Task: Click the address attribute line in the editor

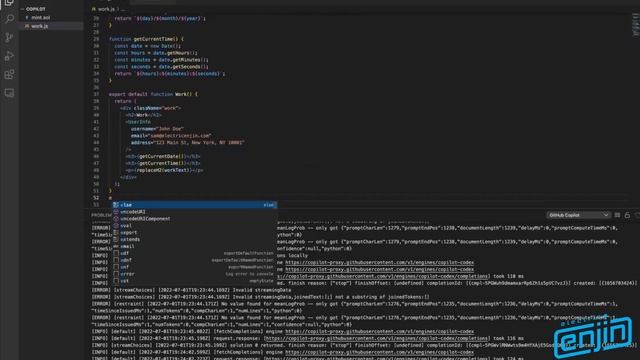Action: tap(188, 143)
